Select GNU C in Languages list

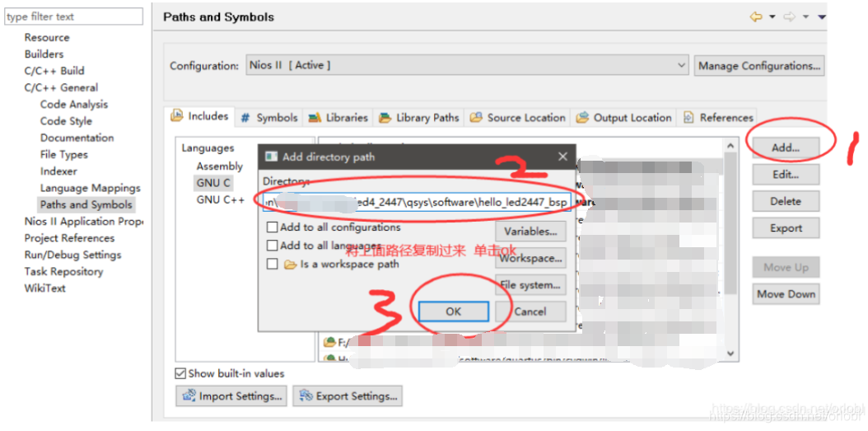[x=213, y=182]
